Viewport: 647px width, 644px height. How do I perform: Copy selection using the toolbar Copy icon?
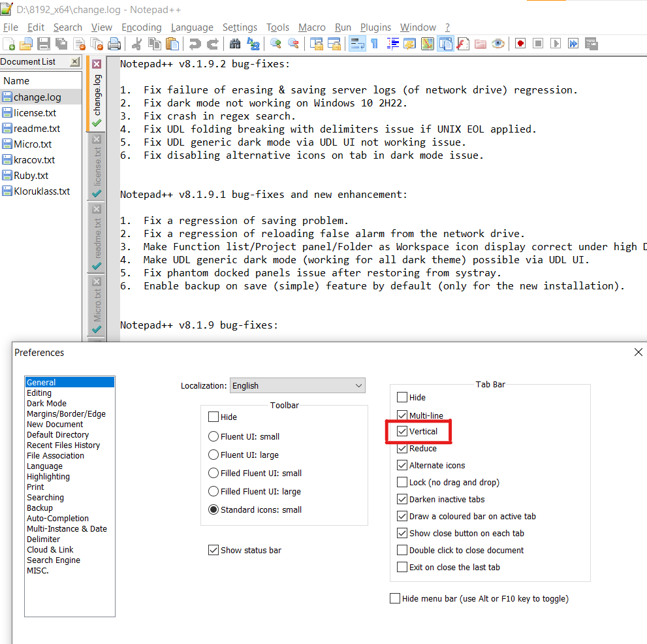[155, 44]
